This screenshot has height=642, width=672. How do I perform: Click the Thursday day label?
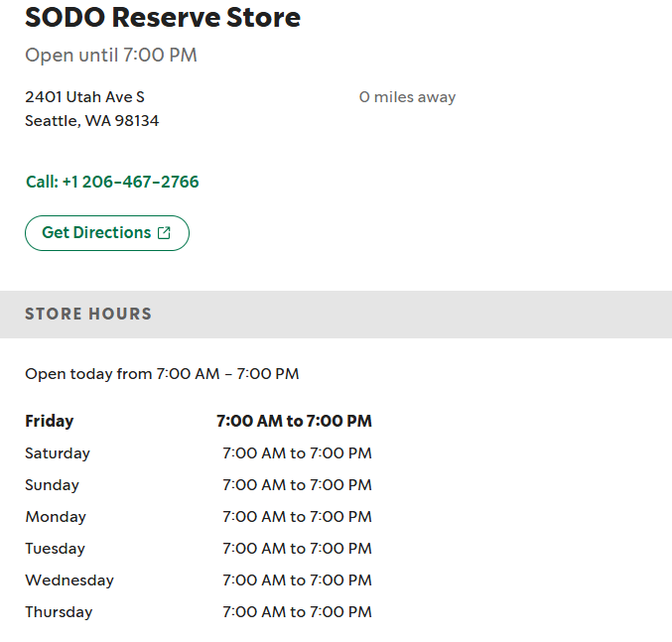(x=59, y=612)
